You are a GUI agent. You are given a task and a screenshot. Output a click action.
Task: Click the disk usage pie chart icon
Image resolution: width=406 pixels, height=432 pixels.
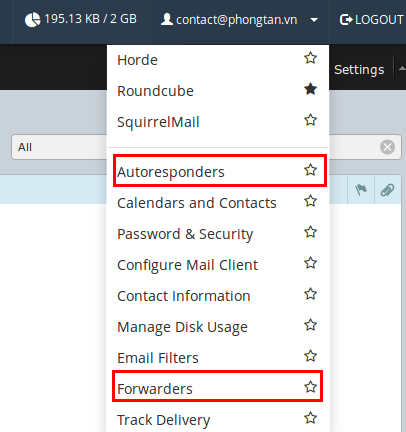pyautogui.click(x=32, y=20)
